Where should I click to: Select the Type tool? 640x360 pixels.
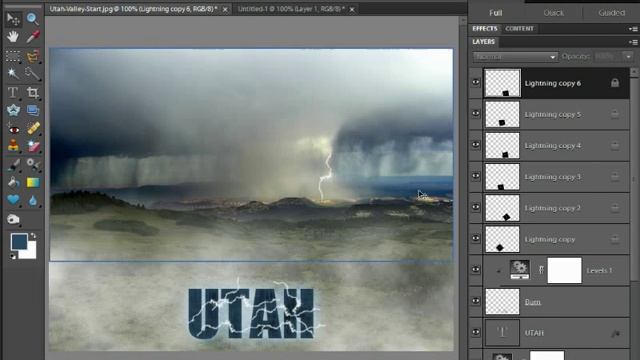[x=13, y=93]
